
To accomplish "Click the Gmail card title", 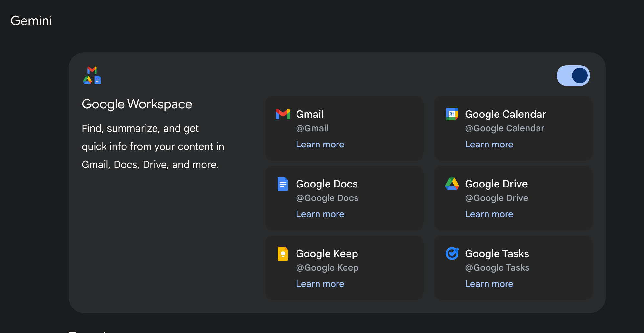I will pyautogui.click(x=310, y=114).
